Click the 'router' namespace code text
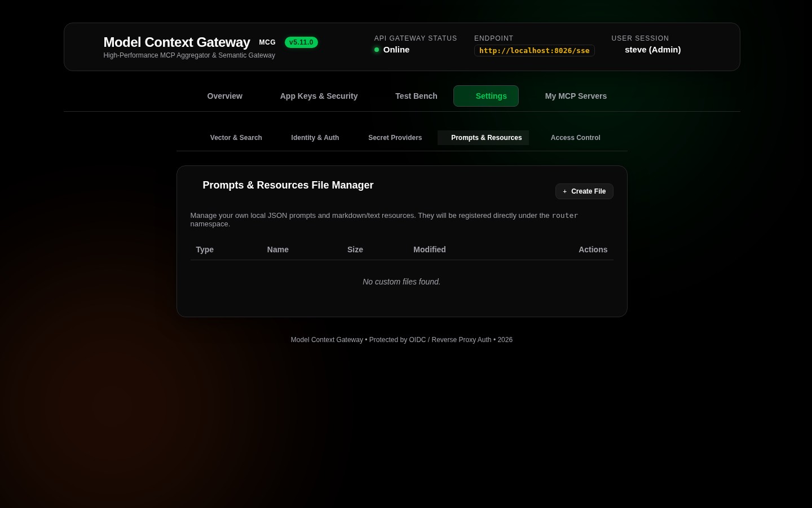The width and height of the screenshot is (812, 508). (x=565, y=216)
